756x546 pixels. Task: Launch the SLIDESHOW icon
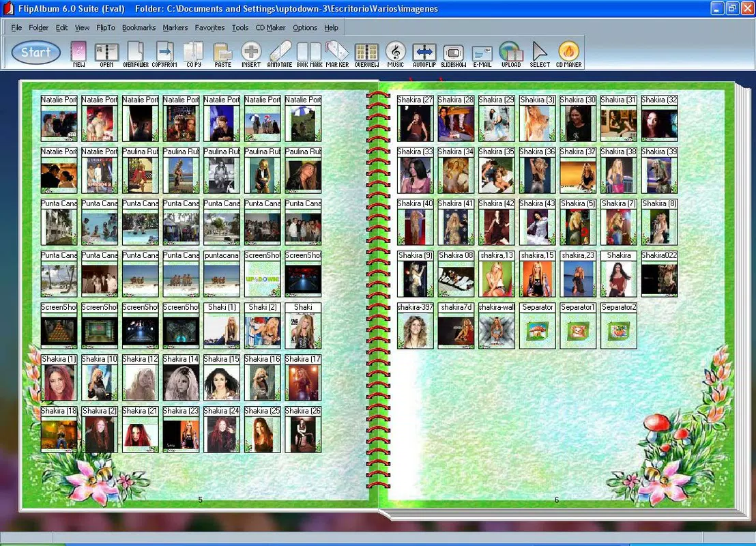coord(453,54)
